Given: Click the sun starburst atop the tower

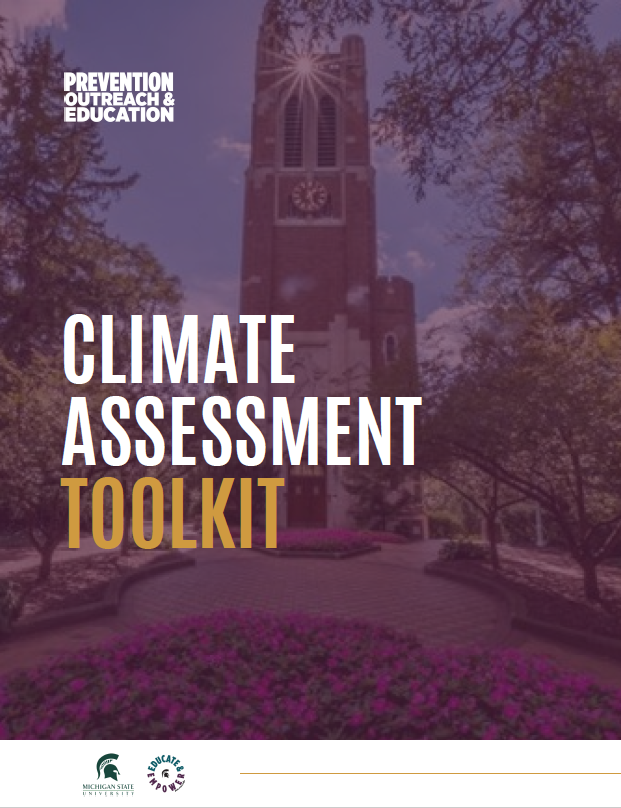Looking at the screenshot, I should click(297, 72).
